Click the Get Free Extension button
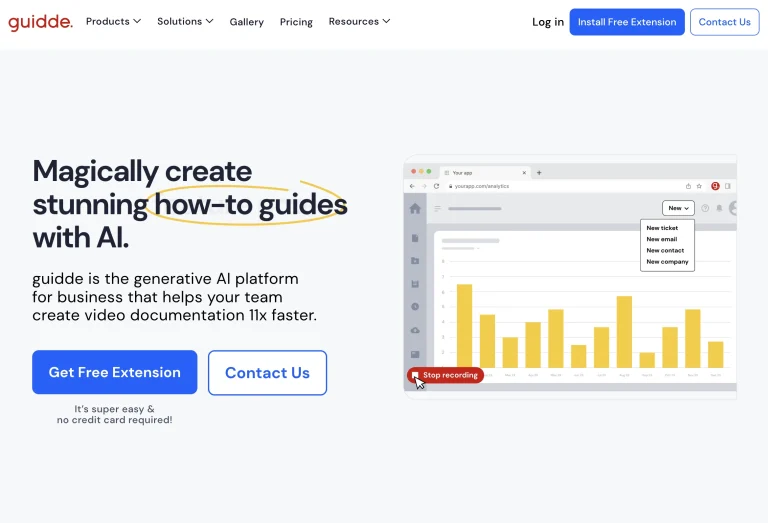 pos(115,372)
